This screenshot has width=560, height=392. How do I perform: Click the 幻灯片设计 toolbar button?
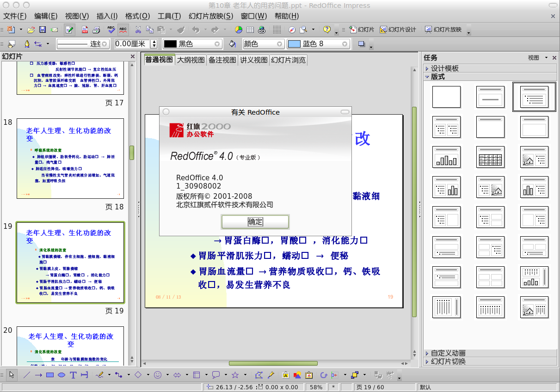398,30
